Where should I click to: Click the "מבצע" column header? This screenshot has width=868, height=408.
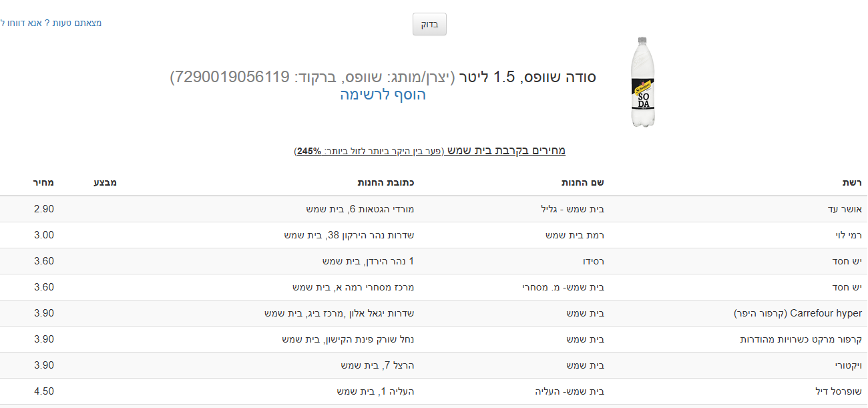(x=105, y=182)
